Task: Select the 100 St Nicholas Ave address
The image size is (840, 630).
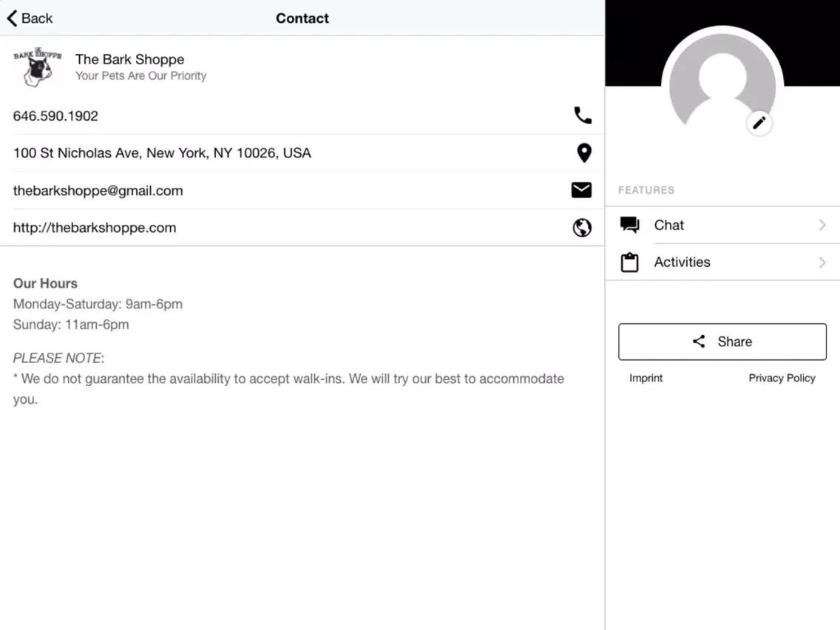Action: pos(162,153)
